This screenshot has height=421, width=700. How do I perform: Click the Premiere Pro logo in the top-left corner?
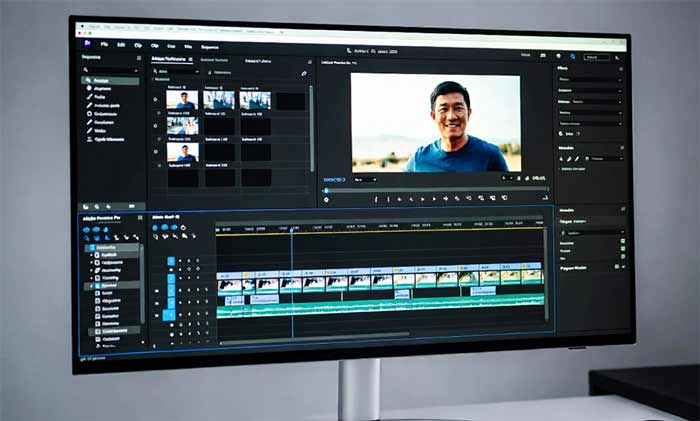(88, 44)
